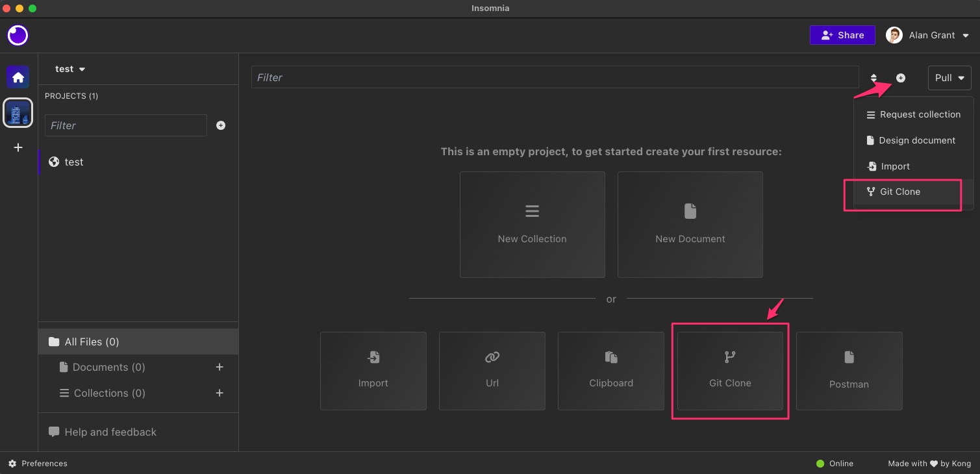The width and height of the screenshot is (980, 474).
Task: Click the All Files folder icon
Action: pyautogui.click(x=54, y=342)
